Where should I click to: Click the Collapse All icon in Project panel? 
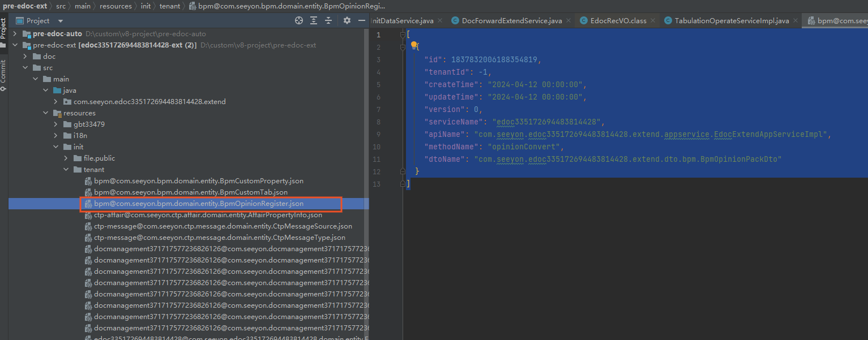coord(329,20)
